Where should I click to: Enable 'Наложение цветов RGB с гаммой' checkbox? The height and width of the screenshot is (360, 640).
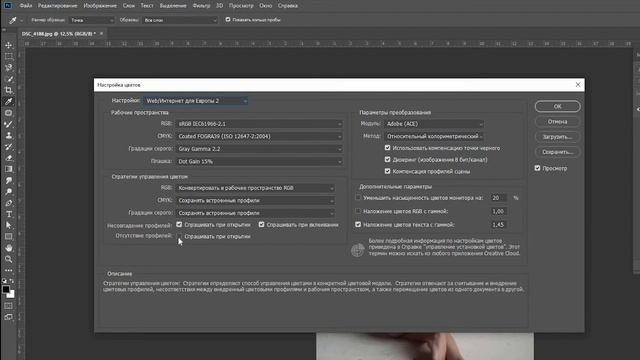358,211
